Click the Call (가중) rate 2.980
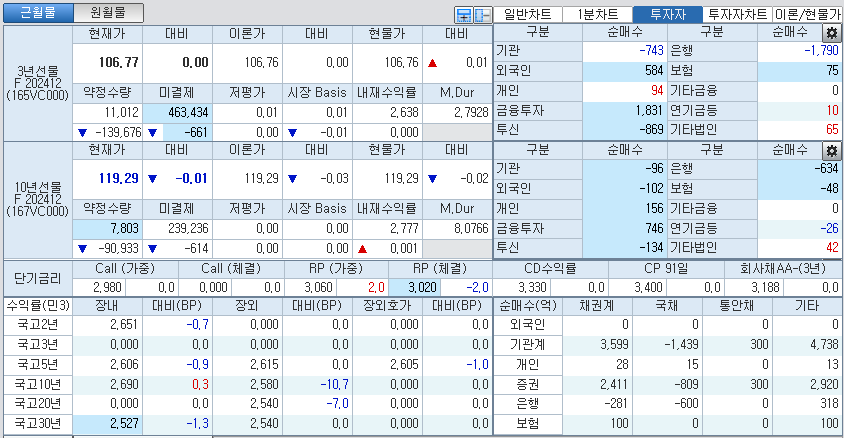This screenshot has width=844, height=438. click(107, 287)
